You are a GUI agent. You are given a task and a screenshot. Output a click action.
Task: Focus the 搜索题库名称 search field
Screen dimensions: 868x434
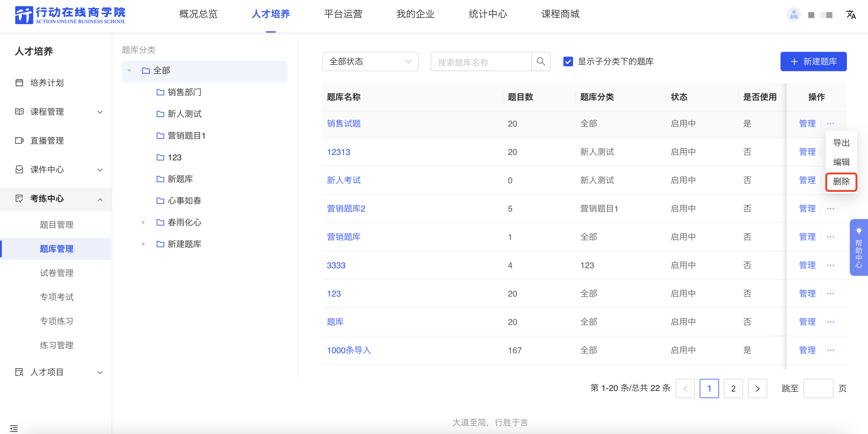click(x=481, y=61)
